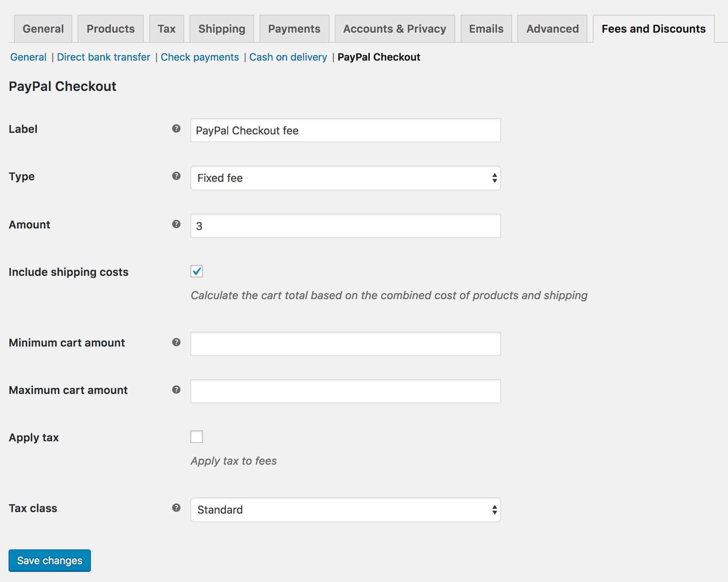Open the Direct bank transfer link
This screenshot has height=582, width=728.
(103, 57)
